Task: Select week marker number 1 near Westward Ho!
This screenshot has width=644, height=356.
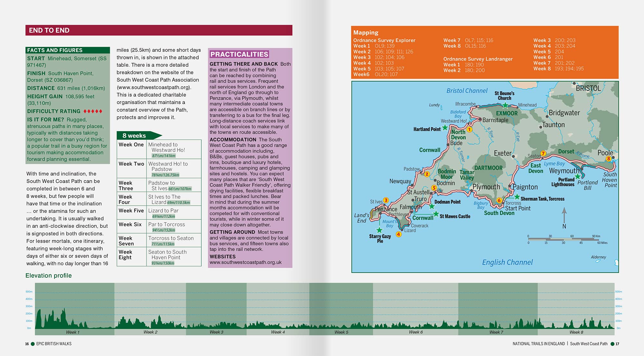Action: click(469, 130)
